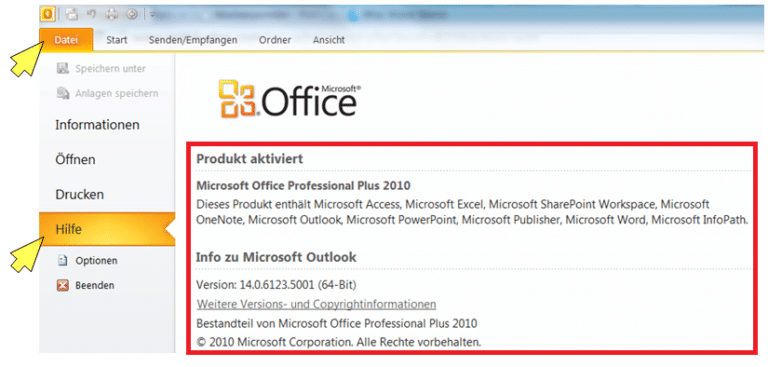Screen dimensions: 768x367
Task: Click the Beenden label to quit Outlook
Action: tap(95, 285)
